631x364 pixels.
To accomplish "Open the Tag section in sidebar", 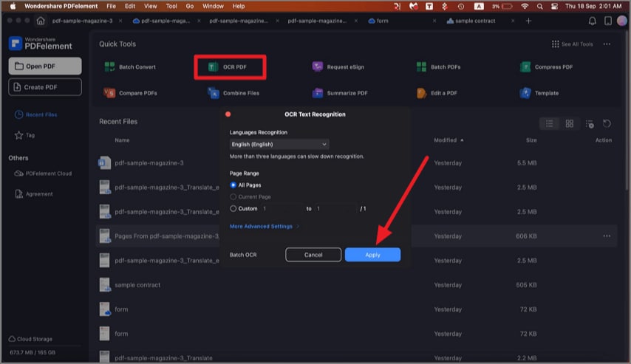I will tap(24, 135).
